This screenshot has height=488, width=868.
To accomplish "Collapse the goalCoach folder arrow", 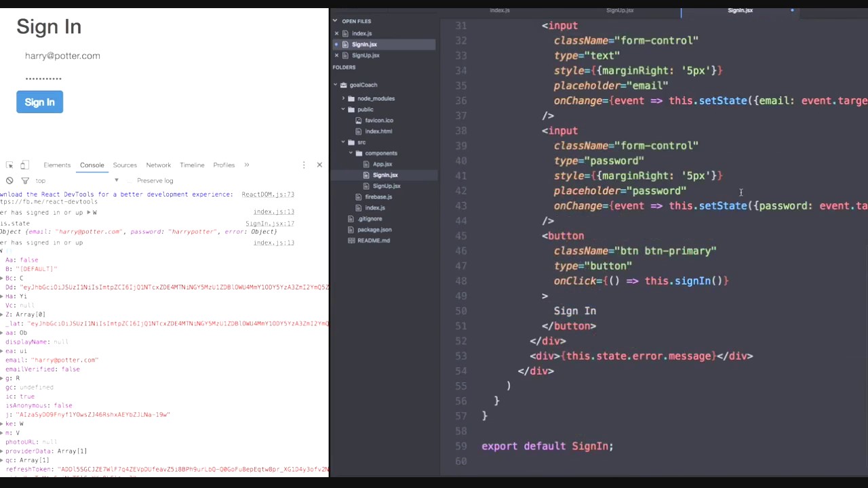I will 335,85.
